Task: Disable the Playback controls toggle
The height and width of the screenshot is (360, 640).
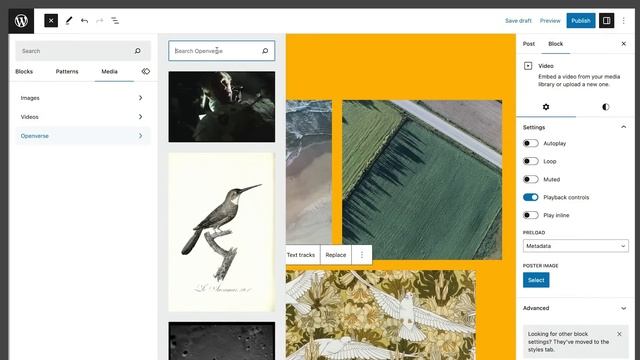Action: click(x=531, y=197)
